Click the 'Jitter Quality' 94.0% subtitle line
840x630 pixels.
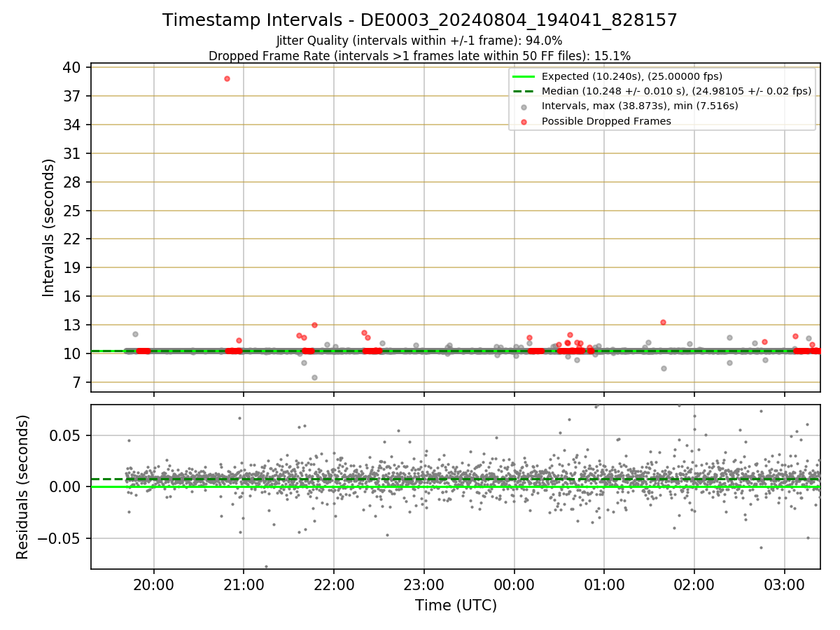(419, 41)
